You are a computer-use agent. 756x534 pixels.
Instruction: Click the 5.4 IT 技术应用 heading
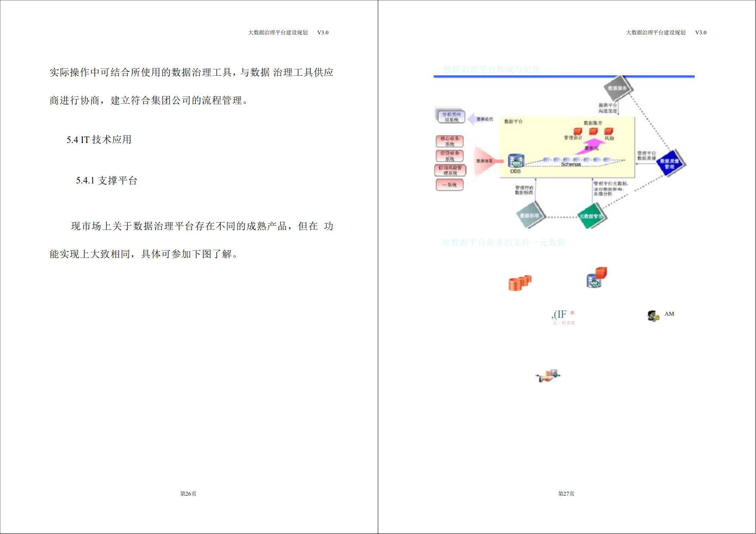coord(99,140)
